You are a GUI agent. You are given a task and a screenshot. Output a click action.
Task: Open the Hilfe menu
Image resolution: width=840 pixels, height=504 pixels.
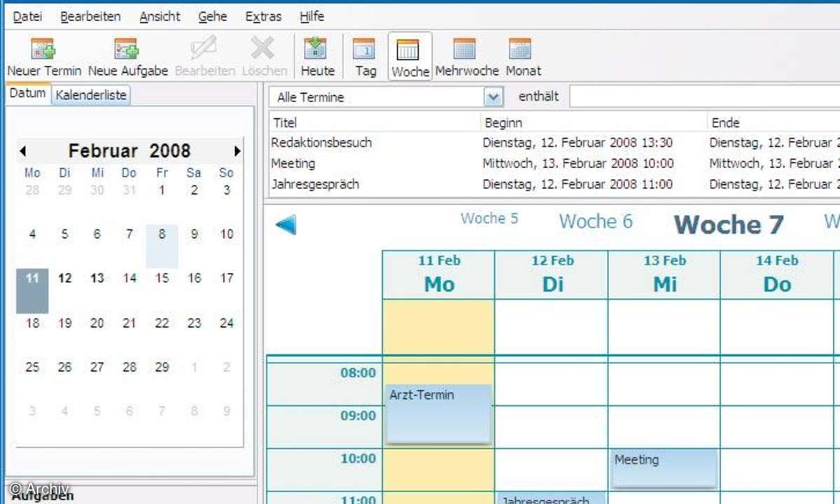pos(311,16)
